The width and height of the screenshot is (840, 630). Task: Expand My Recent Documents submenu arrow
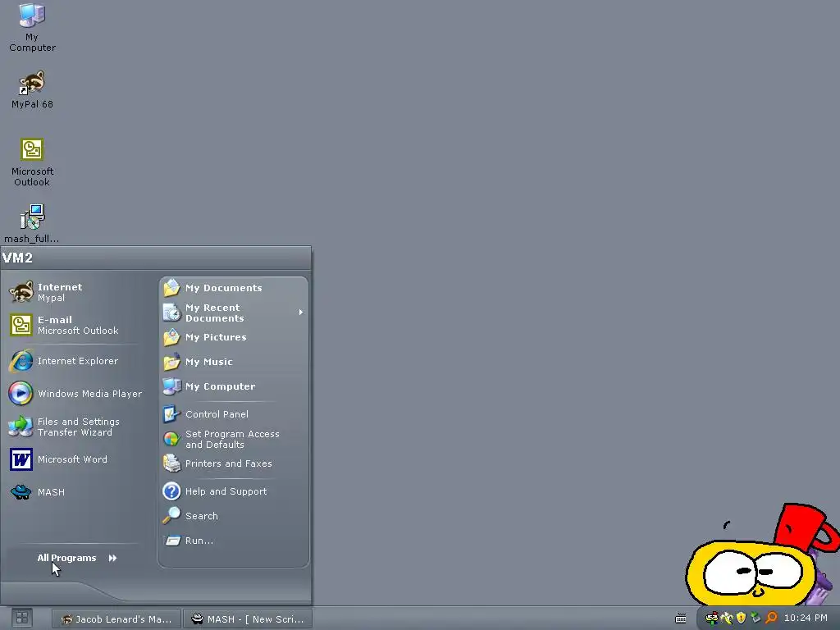click(301, 313)
